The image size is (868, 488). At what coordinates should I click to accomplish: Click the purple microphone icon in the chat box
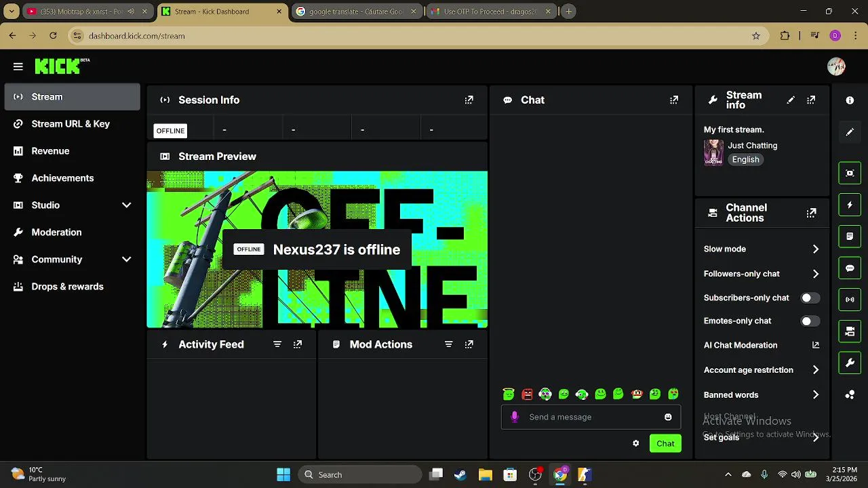tap(515, 417)
